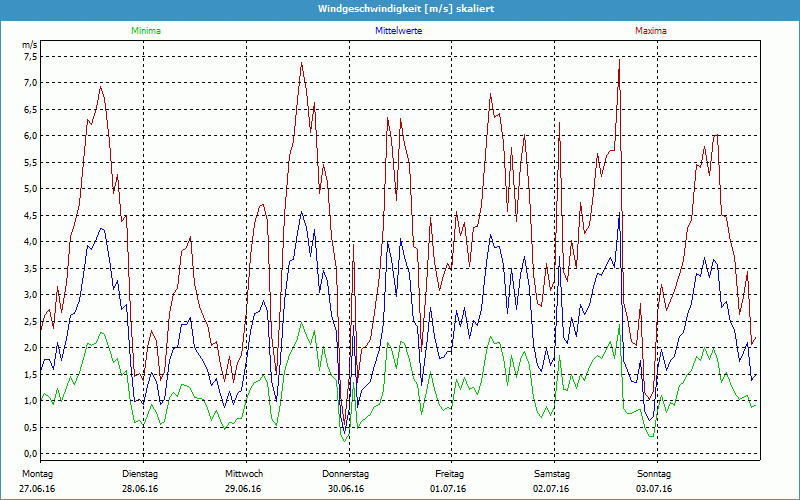The width and height of the screenshot is (800, 500).
Task: Click the date 01.07.16
Action: point(448,489)
